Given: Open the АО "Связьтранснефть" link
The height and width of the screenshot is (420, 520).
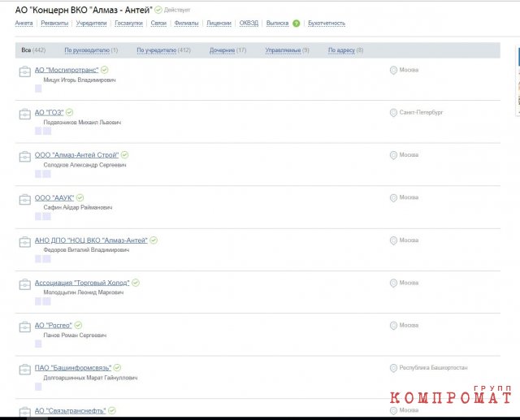Looking at the screenshot, I should point(71,410).
